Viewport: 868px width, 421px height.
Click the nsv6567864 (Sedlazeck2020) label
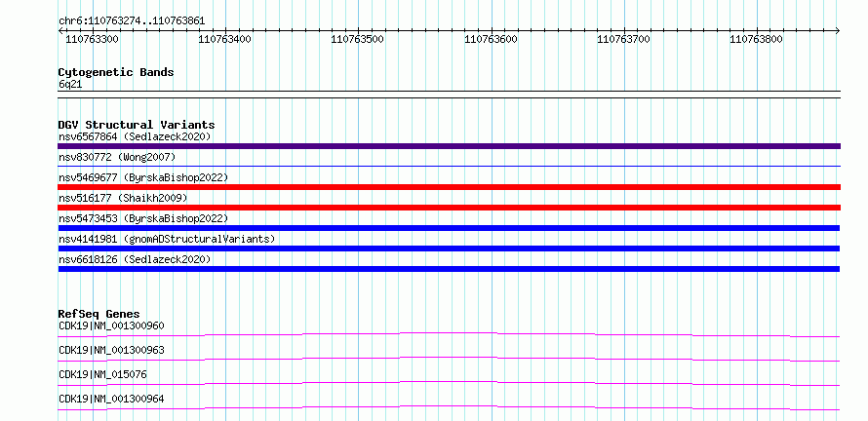pyautogui.click(x=135, y=136)
